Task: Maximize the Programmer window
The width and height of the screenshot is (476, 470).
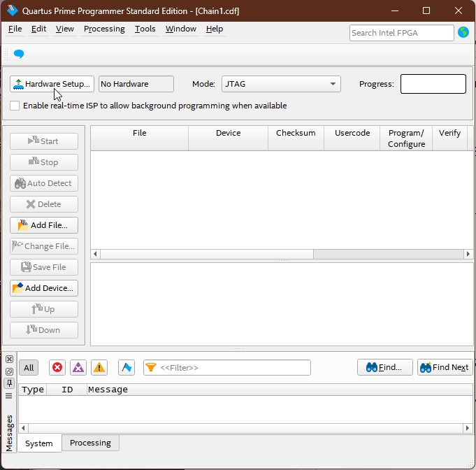Action: pos(426,10)
